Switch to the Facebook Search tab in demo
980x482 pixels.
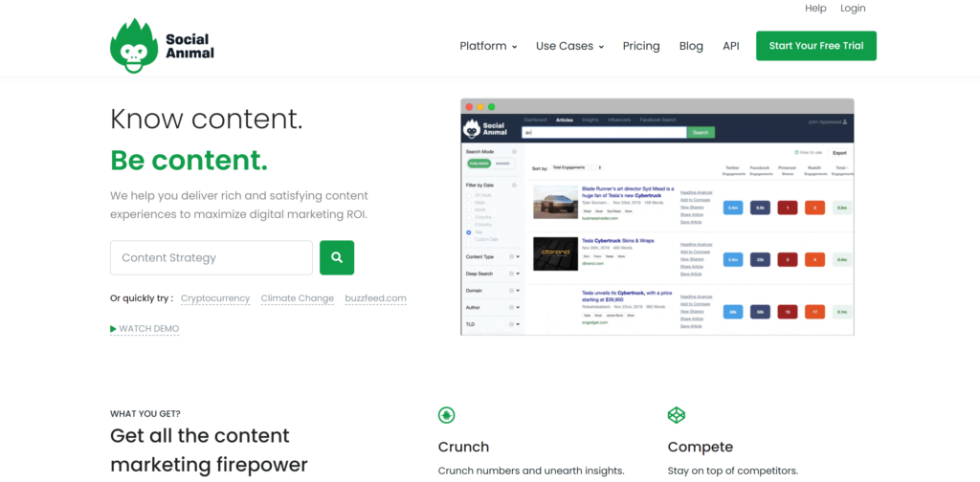658,120
